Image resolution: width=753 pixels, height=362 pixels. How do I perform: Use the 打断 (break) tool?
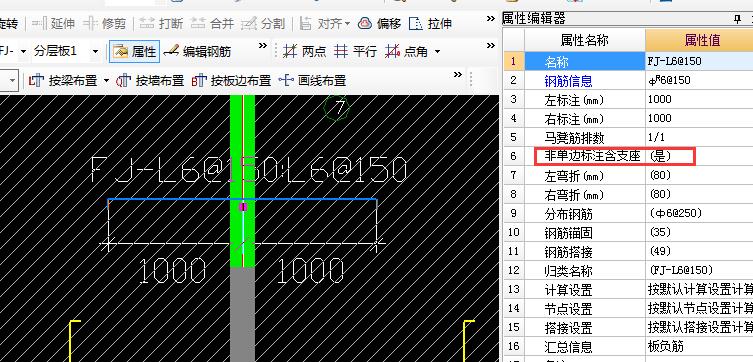tap(161, 23)
